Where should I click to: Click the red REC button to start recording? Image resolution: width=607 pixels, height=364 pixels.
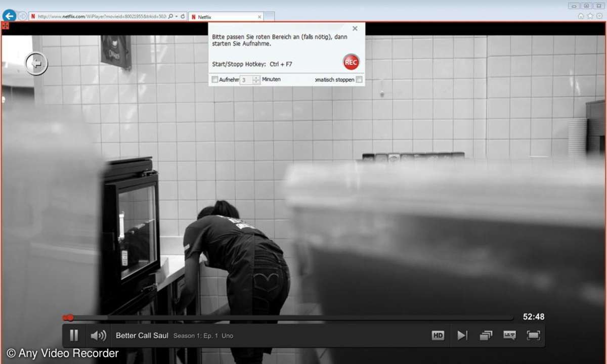[x=351, y=62]
